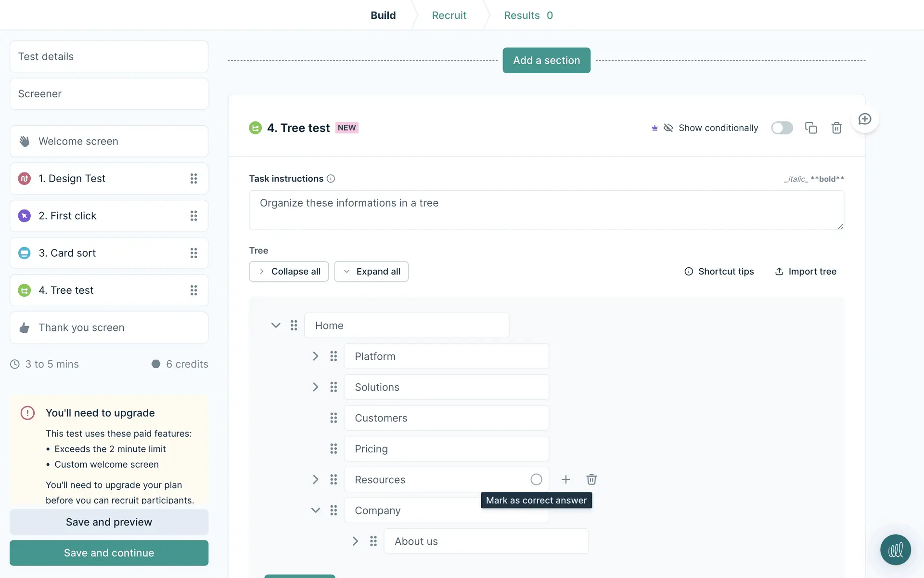Click into the Task instructions text field

546,210
